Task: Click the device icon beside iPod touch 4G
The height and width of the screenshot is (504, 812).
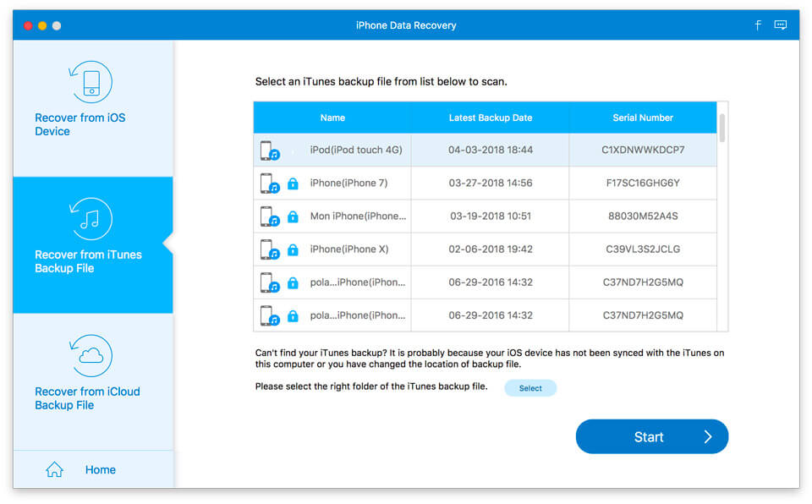Action: tap(268, 150)
